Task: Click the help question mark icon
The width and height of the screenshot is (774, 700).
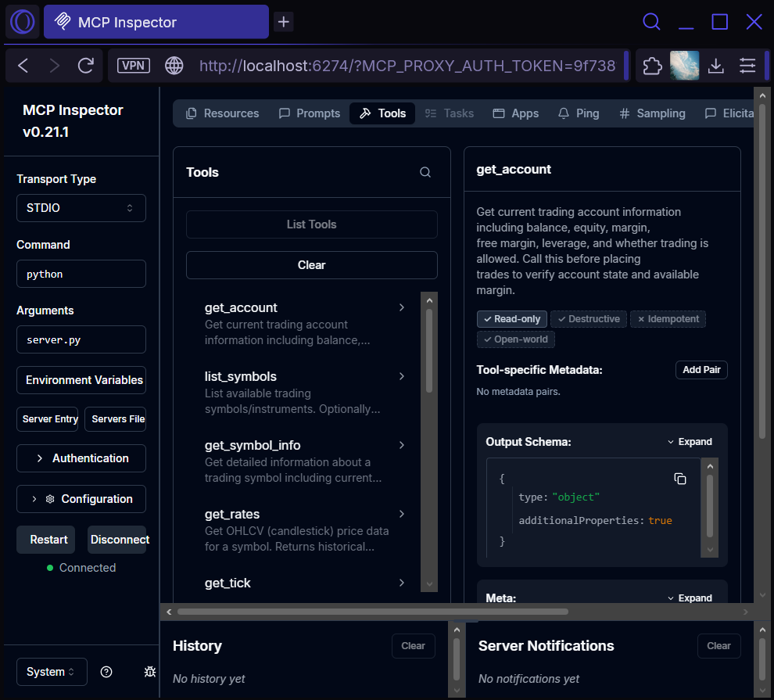Action: click(x=106, y=672)
